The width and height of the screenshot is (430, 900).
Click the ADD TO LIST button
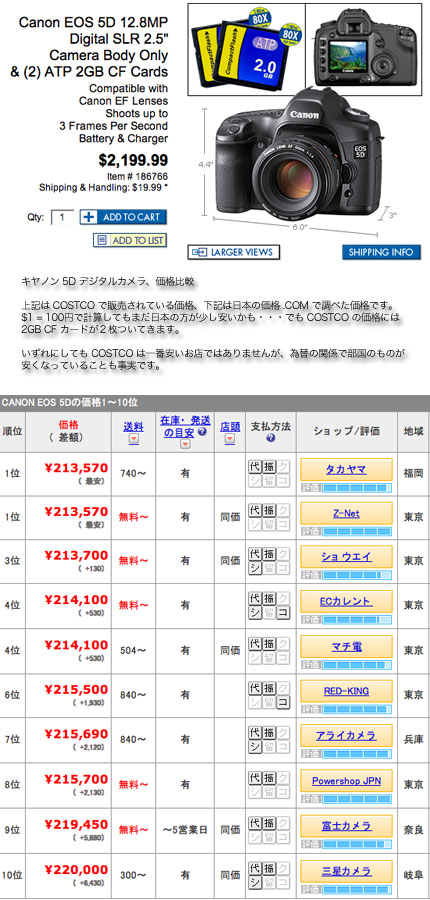coord(130,240)
